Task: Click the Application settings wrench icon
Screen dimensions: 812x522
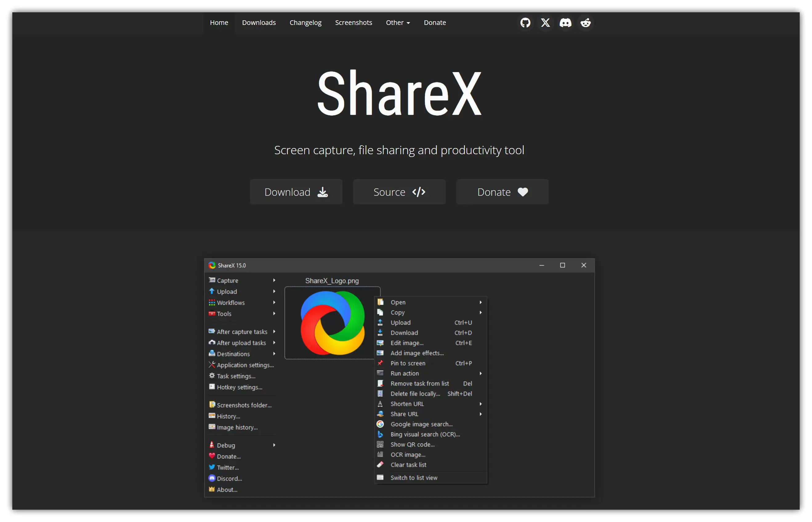Action: (x=212, y=365)
